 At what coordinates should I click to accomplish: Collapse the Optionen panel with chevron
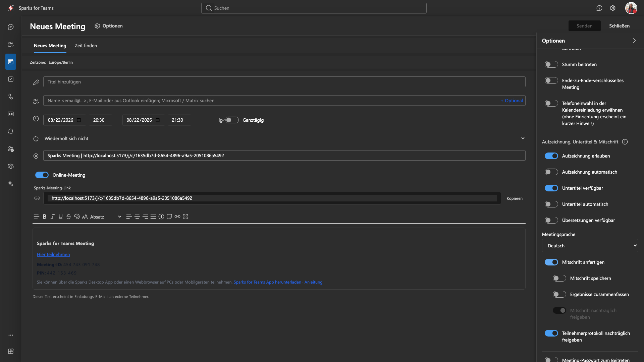pos(634,41)
